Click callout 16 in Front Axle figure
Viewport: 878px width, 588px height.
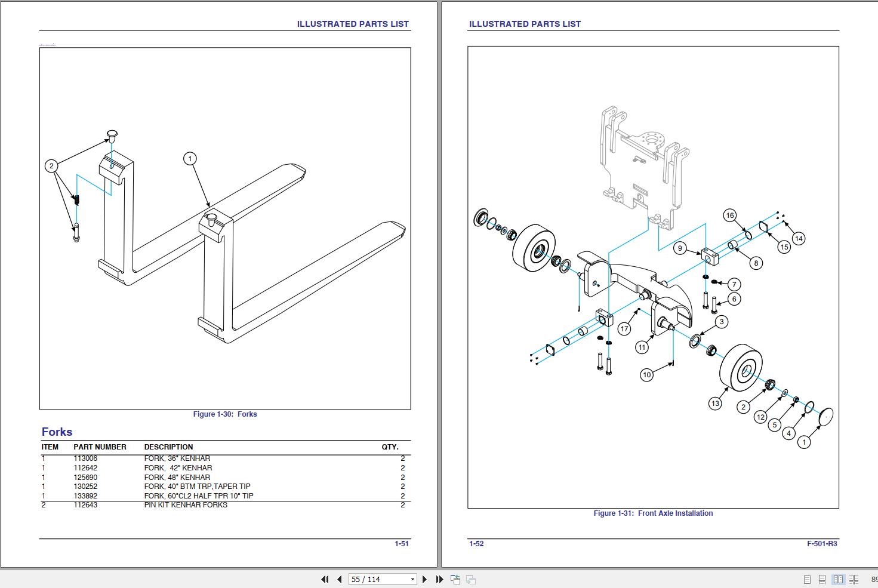729,216
